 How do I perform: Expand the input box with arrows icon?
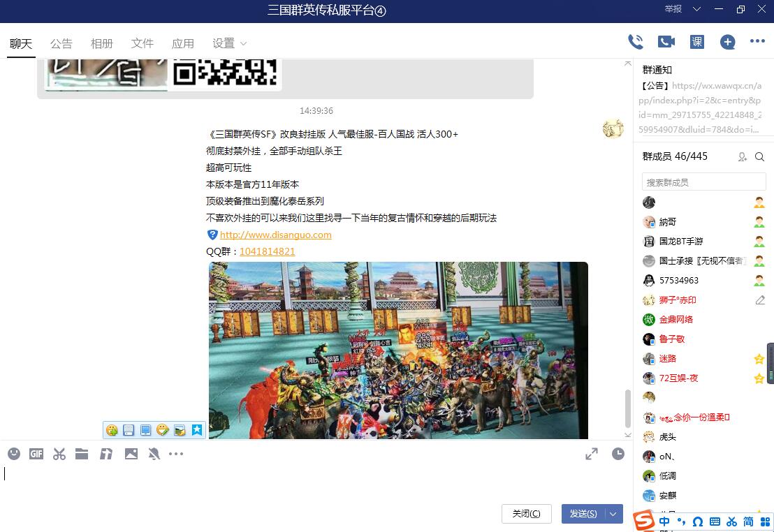coord(592,454)
